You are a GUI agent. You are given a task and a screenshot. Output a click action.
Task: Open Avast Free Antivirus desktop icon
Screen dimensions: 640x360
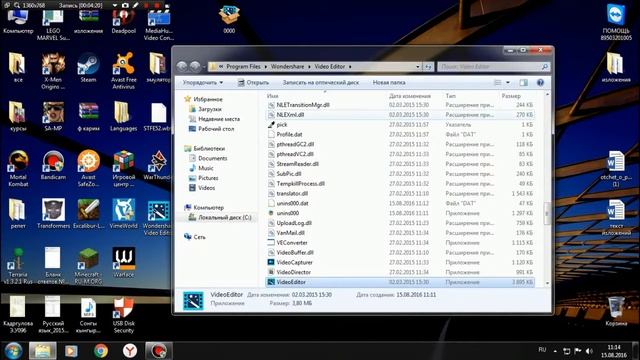click(x=123, y=70)
